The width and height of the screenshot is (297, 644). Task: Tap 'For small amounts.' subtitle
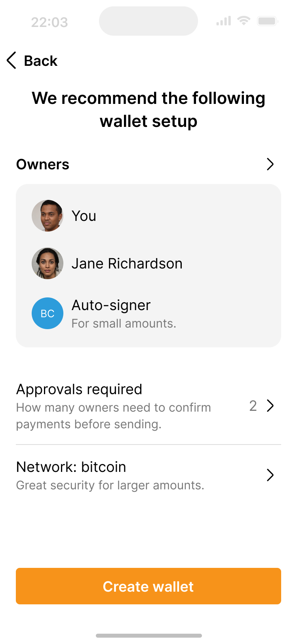124,324
